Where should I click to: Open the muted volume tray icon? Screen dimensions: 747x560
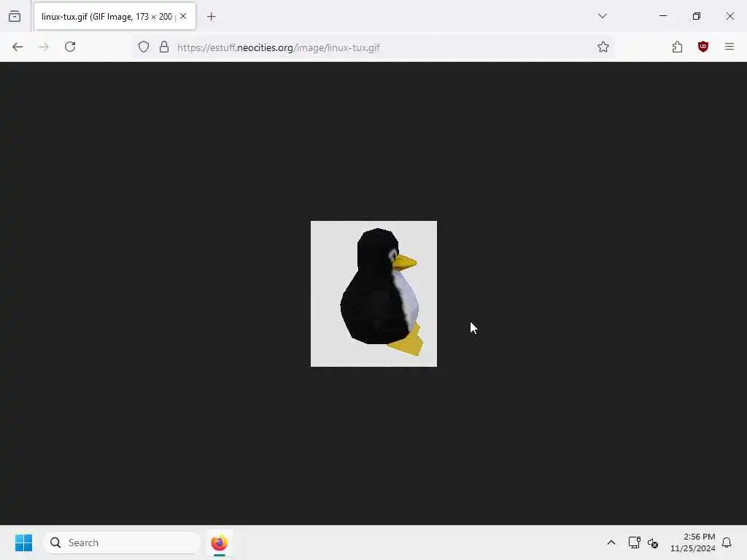[x=653, y=542]
